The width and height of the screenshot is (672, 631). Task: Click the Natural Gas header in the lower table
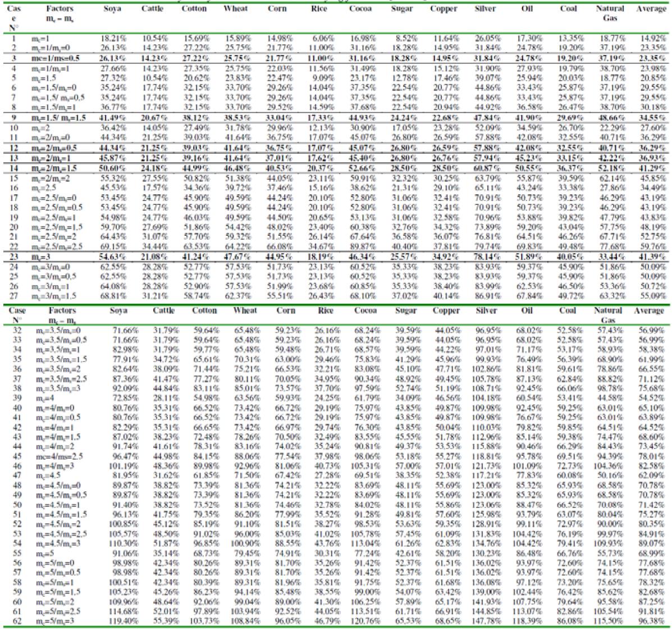point(609,314)
